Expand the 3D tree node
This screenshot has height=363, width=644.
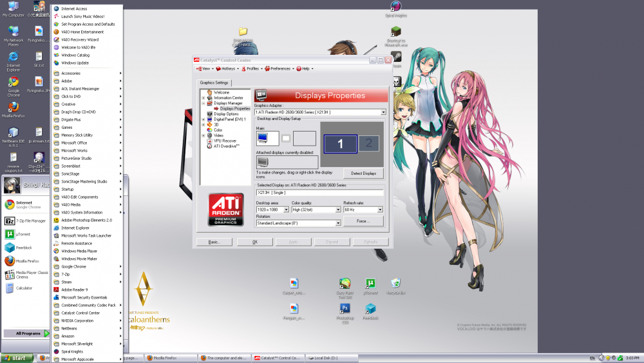204,124
